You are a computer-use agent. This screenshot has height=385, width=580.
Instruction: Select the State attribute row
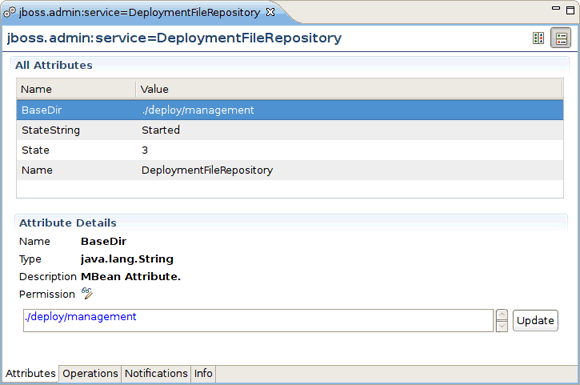(x=290, y=150)
